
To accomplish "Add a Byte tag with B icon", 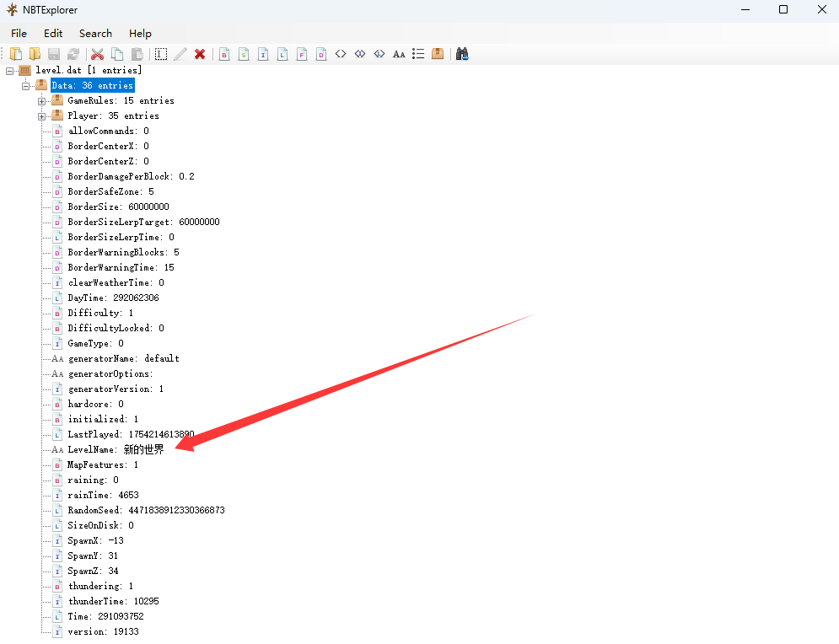I will coord(225,54).
